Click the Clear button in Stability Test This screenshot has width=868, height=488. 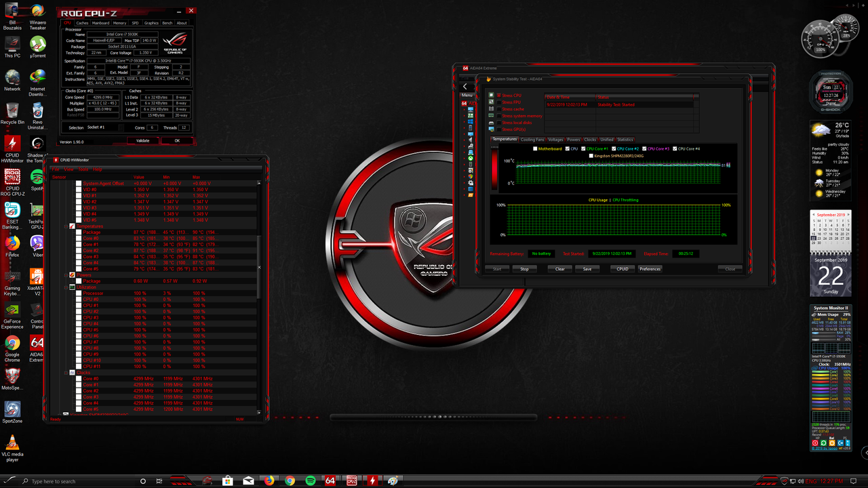560,269
